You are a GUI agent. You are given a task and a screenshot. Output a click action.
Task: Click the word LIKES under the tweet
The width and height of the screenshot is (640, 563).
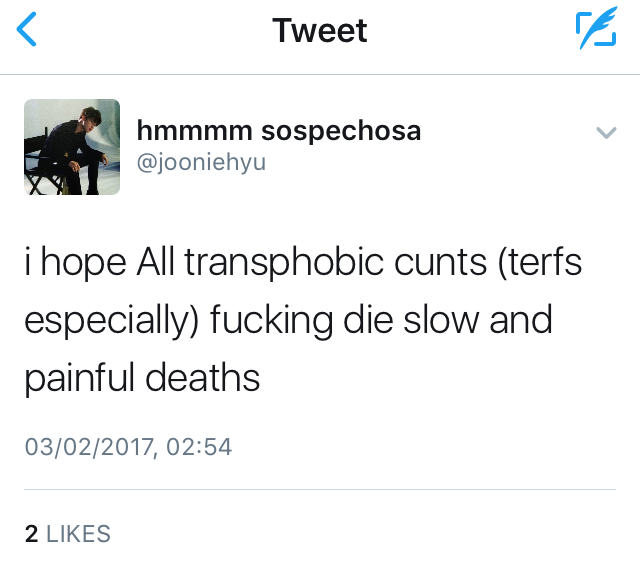click(x=78, y=534)
